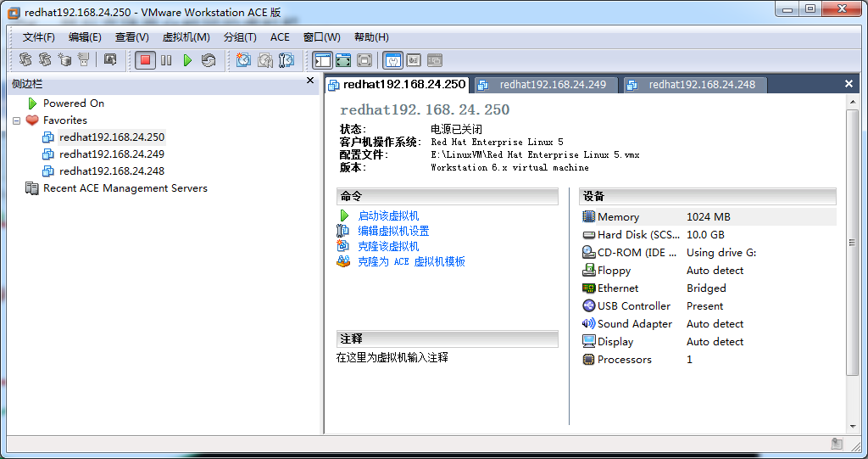This screenshot has width=868, height=459.
Task: Click the 克隆该虚拟机 link
Action: tap(388, 246)
